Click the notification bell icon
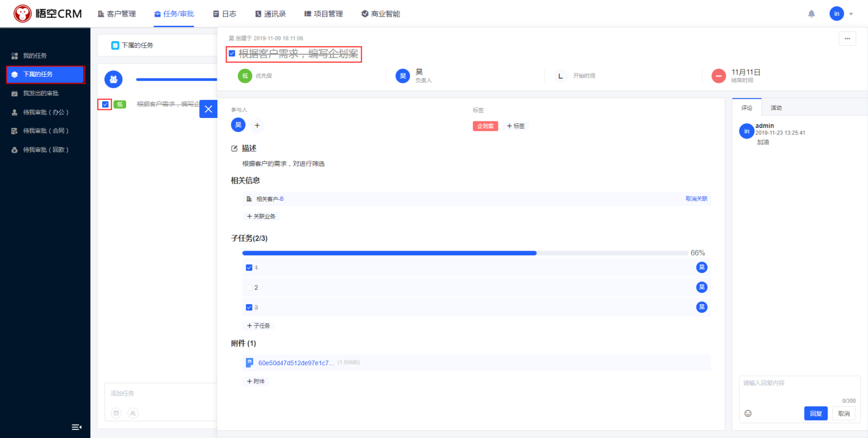The image size is (868, 438). pos(812,14)
